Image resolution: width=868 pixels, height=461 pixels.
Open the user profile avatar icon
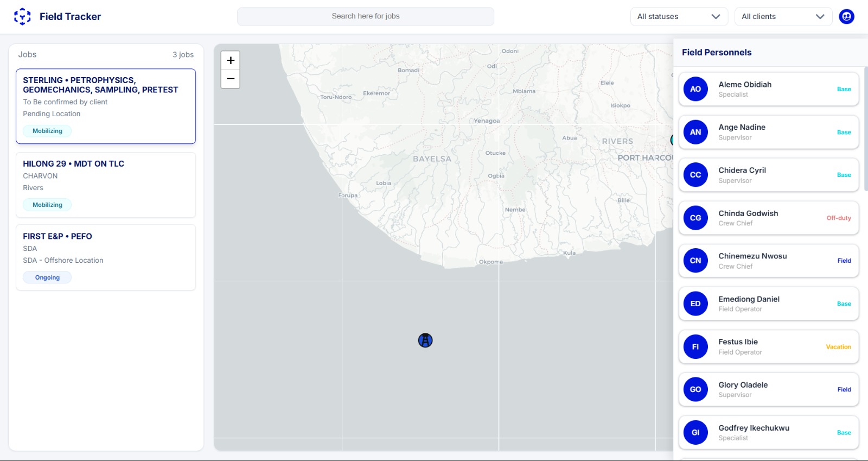click(846, 16)
